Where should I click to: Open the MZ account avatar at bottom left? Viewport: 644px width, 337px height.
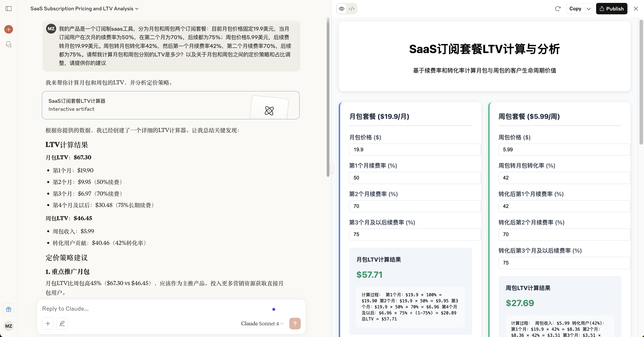[9, 326]
